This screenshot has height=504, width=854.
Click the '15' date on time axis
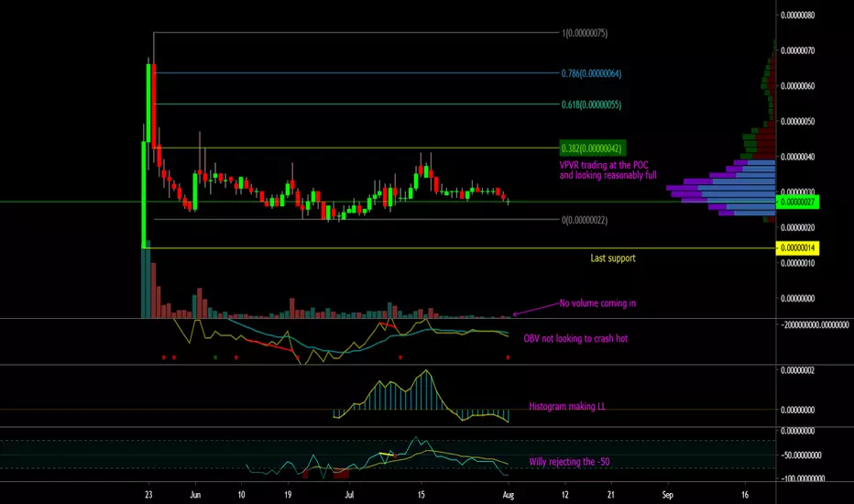click(x=421, y=495)
